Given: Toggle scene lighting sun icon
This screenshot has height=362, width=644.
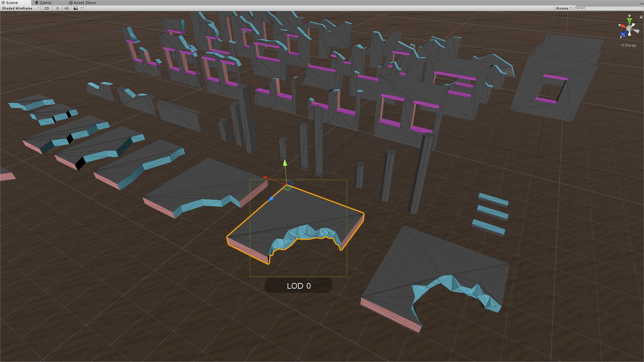Looking at the screenshot, I should [x=57, y=8].
